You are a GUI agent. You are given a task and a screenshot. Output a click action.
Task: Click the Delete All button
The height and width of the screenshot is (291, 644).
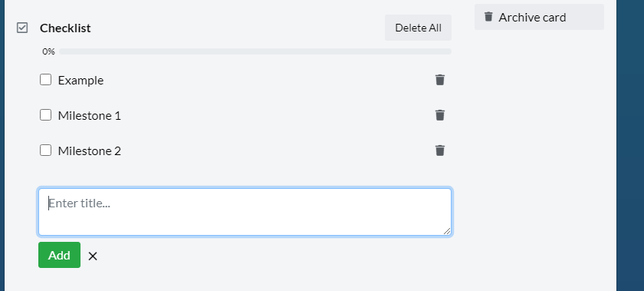418,28
